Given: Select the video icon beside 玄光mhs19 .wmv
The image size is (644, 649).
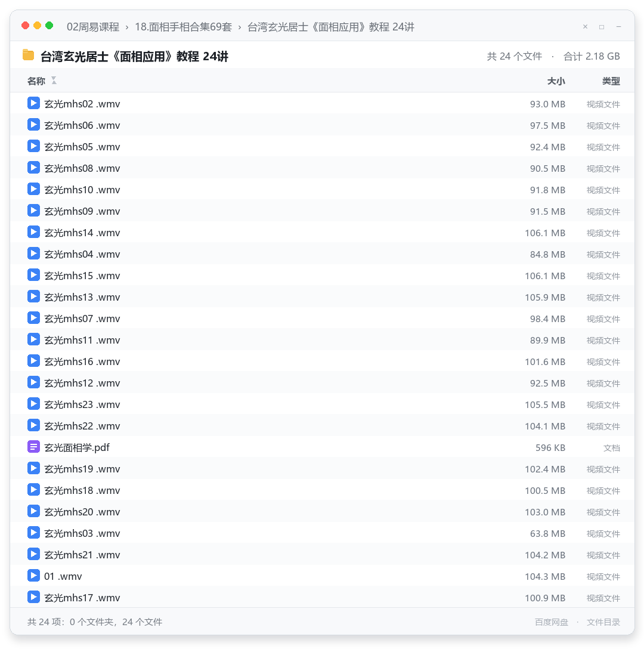Looking at the screenshot, I should [33, 468].
